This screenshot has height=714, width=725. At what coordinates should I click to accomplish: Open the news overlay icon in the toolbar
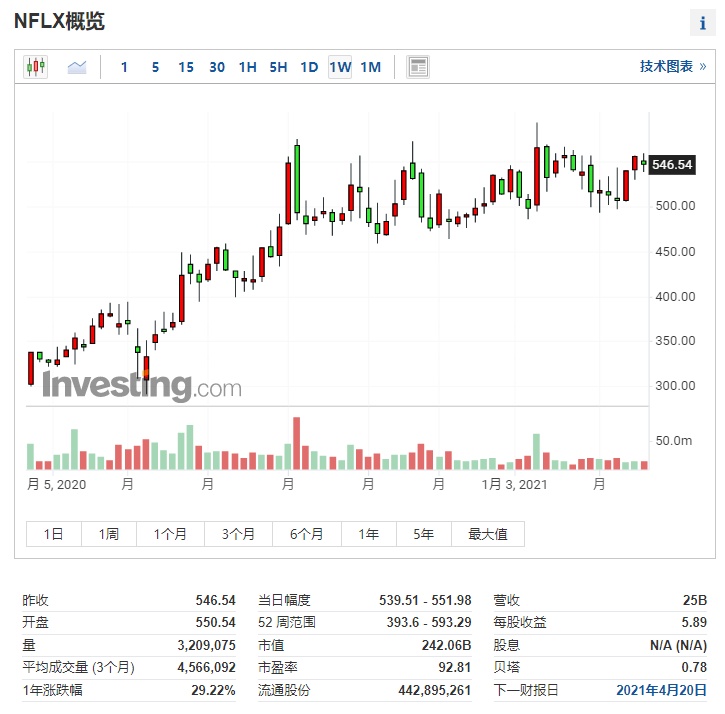tap(418, 67)
